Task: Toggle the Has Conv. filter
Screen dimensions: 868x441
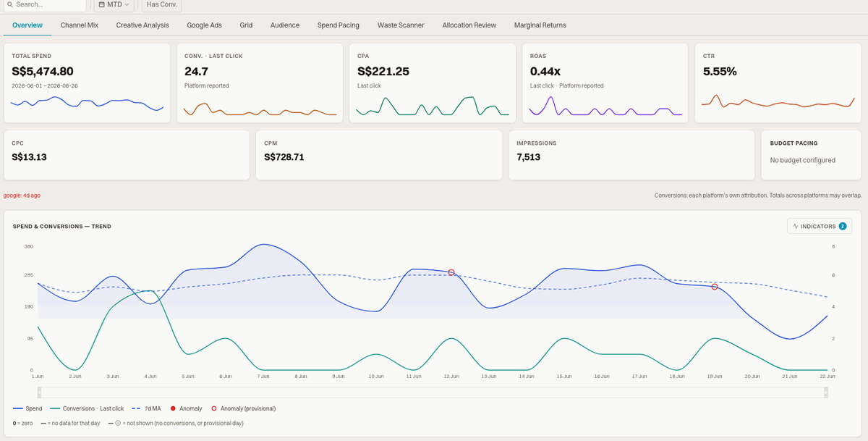Action: point(161,4)
